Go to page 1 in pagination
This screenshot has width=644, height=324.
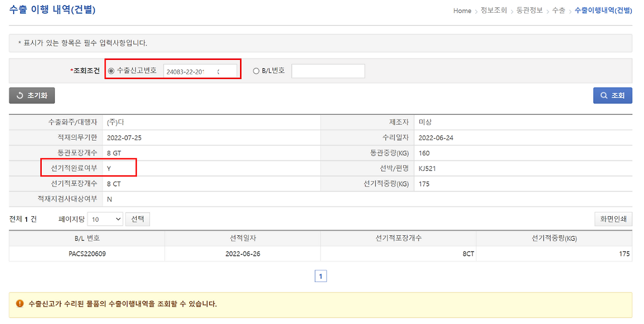pos(320,276)
